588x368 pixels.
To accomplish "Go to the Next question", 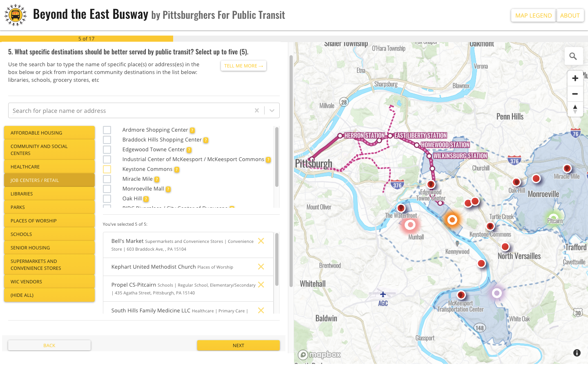I will [238, 346].
